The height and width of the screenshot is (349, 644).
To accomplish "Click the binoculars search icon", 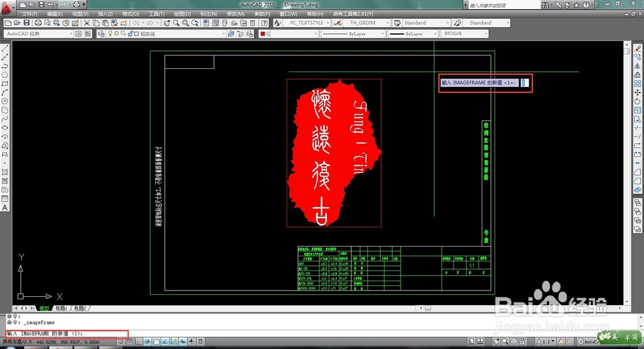I will (545, 5).
